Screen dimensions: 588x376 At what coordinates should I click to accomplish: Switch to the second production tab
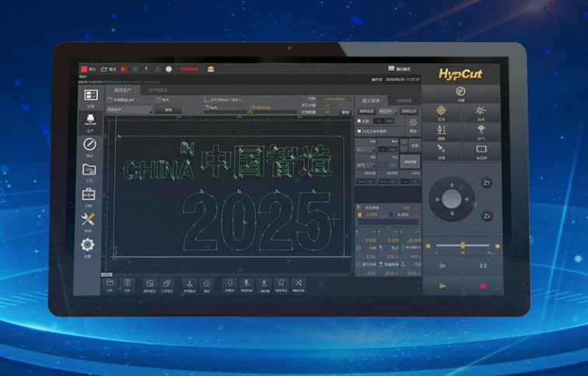158,90
